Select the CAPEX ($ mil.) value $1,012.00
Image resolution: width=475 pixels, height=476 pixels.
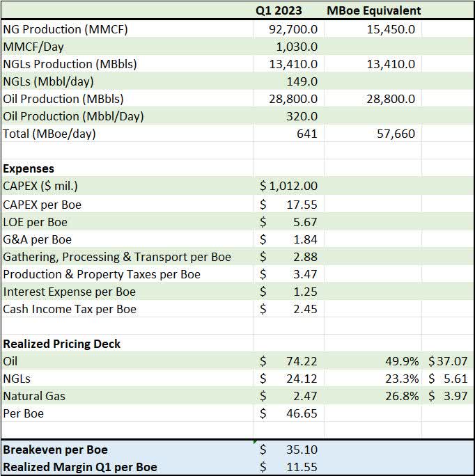click(288, 186)
